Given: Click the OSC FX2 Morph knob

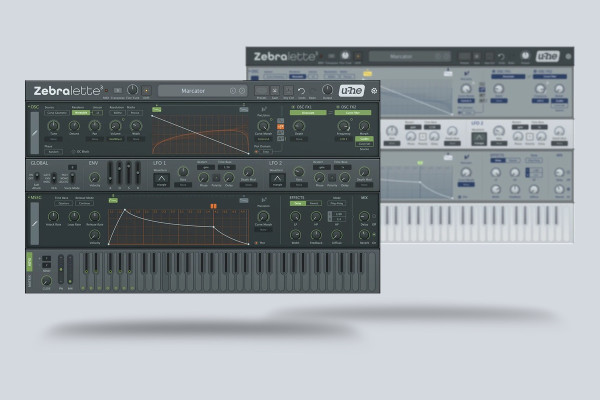Looking at the screenshot, I should point(364,126).
